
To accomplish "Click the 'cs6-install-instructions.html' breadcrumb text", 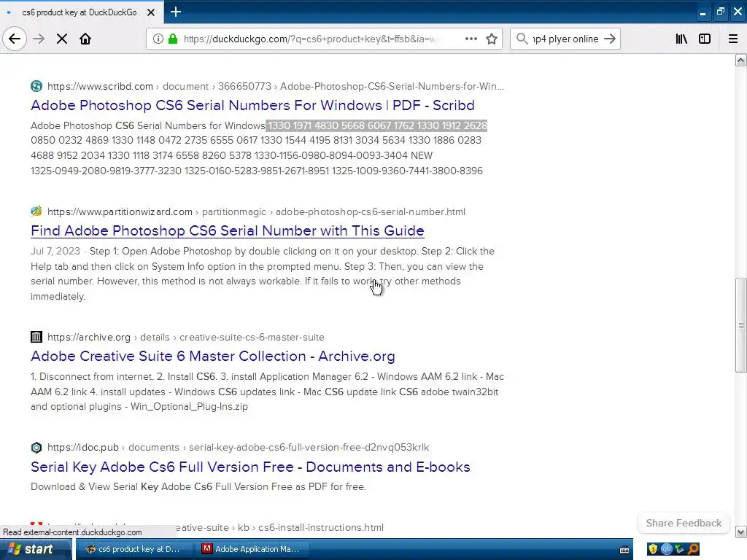I will click(321, 528).
